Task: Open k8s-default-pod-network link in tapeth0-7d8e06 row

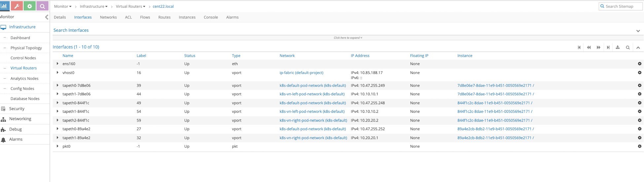Action: 313,85
